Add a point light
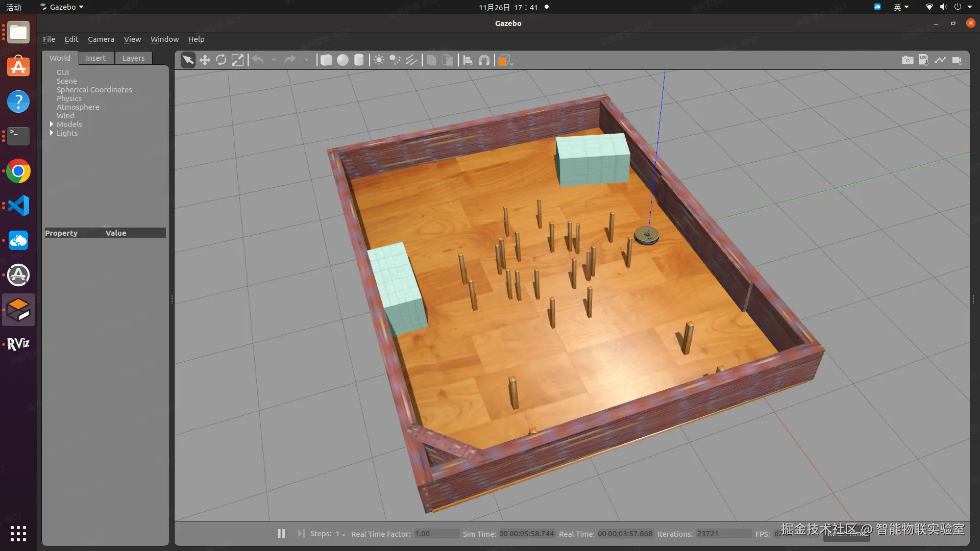This screenshot has height=551, width=980. pos(379,60)
